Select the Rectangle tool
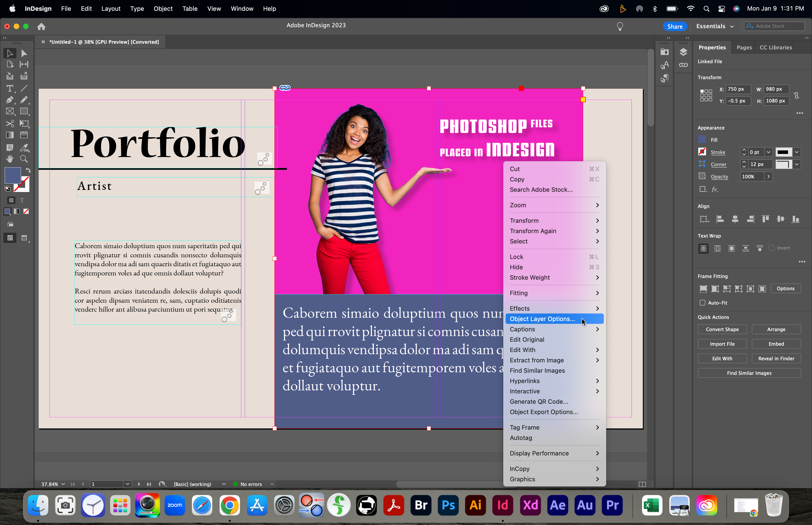 click(x=24, y=111)
